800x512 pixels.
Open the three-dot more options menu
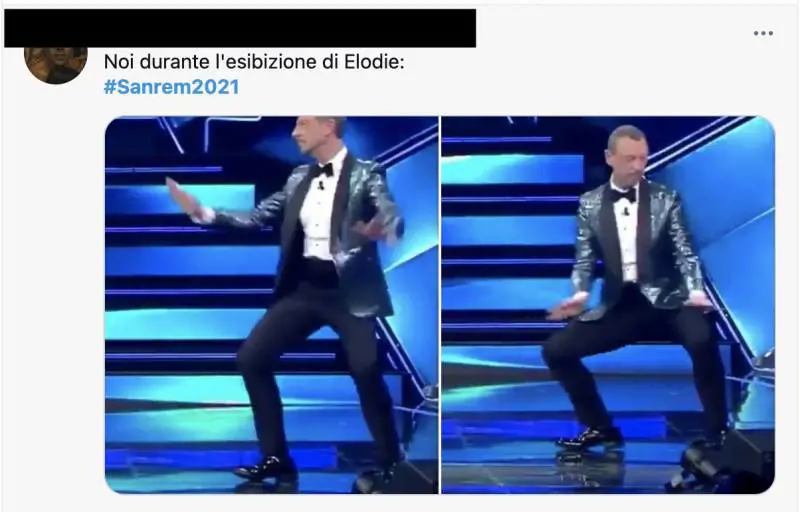(x=763, y=33)
